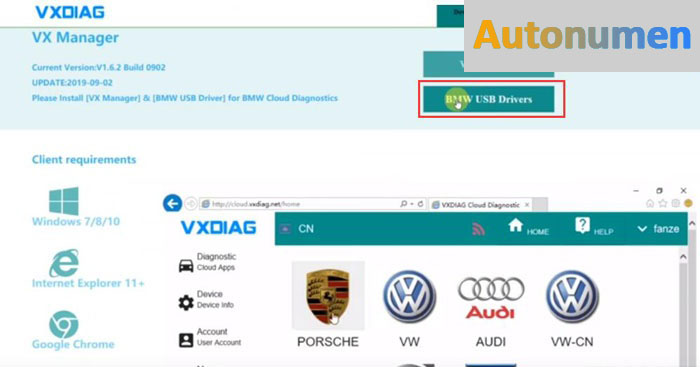Open HELP in teal header
This screenshot has height=367, width=700.
pos(594,227)
